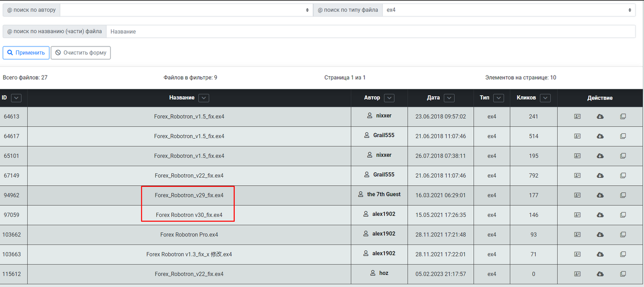The width and height of the screenshot is (644, 287).
Task: Click the Файлов в фильтре: 9 label
Action: [190, 78]
